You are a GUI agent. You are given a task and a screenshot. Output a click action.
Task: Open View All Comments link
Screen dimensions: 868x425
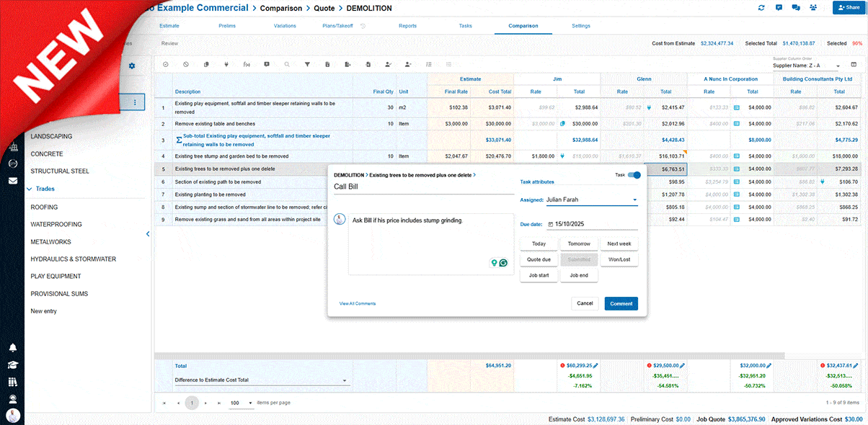pos(358,303)
